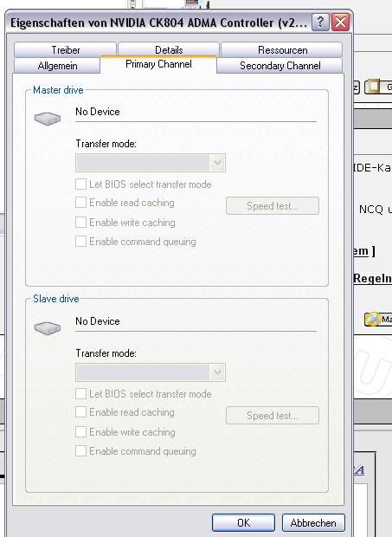Click Slave drive Speed test button
392x537 pixels.
pyautogui.click(x=273, y=416)
